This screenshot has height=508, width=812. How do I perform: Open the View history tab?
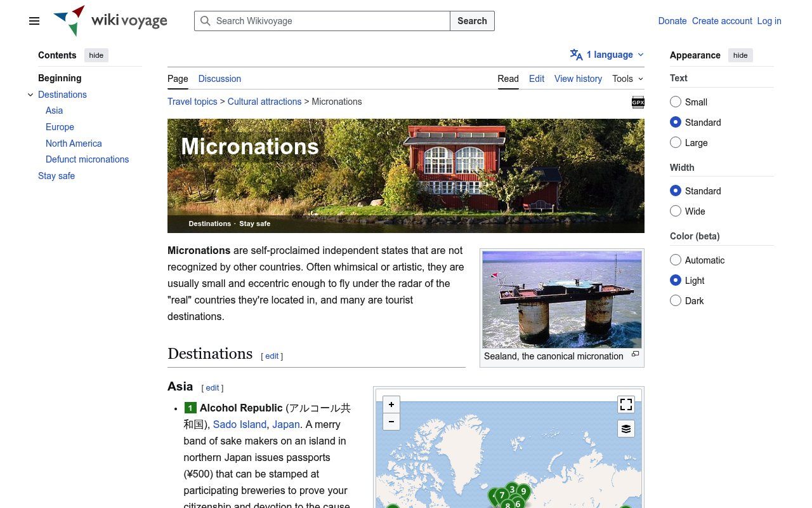578,79
